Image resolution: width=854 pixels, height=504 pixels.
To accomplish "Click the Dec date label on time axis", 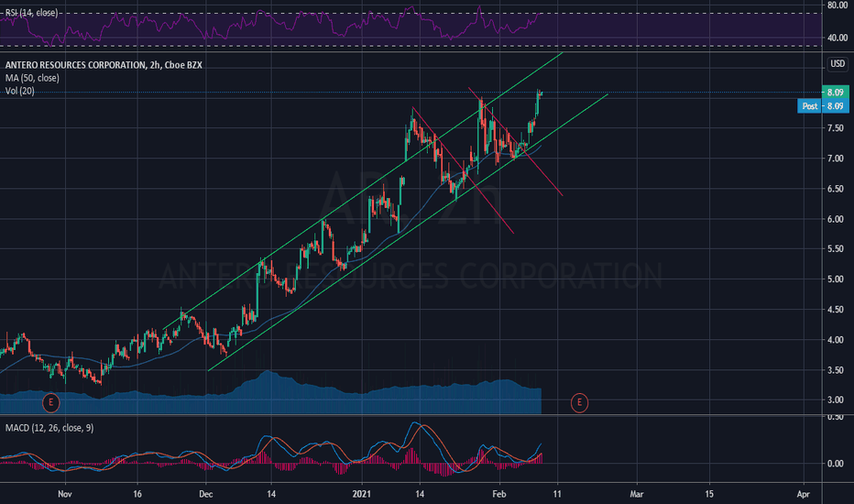I will coord(206,494).
